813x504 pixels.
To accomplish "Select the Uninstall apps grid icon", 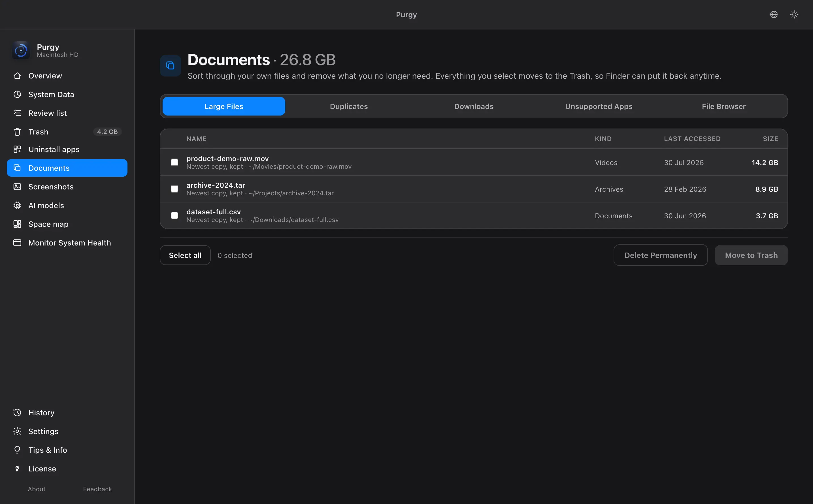I will 17,149.
